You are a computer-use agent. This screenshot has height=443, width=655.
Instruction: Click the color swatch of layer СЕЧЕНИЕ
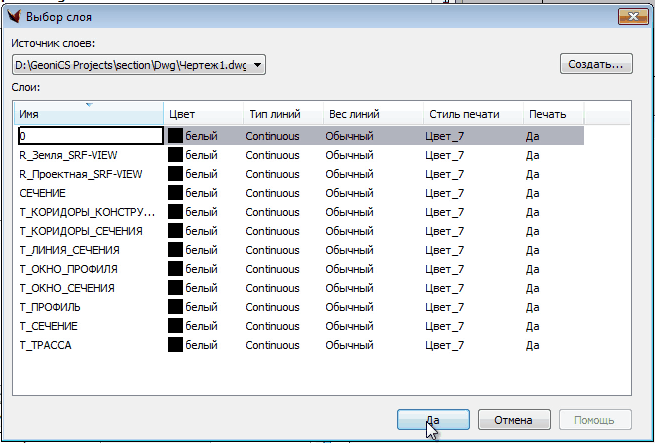175,193
